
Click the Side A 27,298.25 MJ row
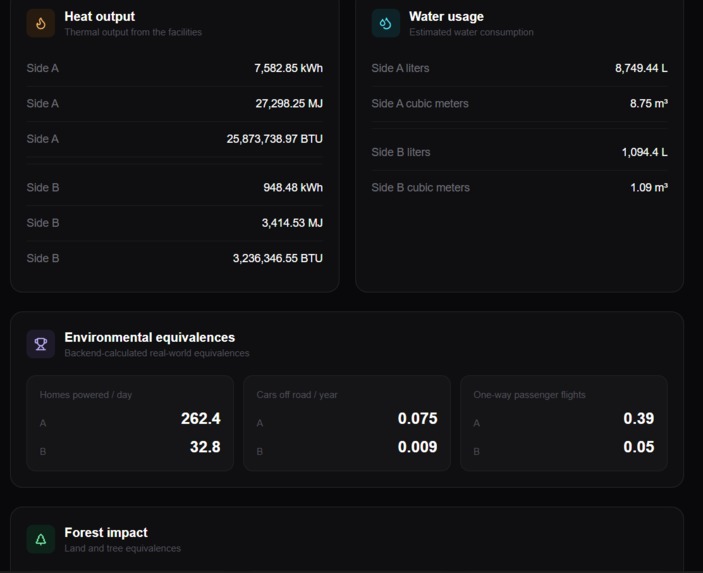174,104
